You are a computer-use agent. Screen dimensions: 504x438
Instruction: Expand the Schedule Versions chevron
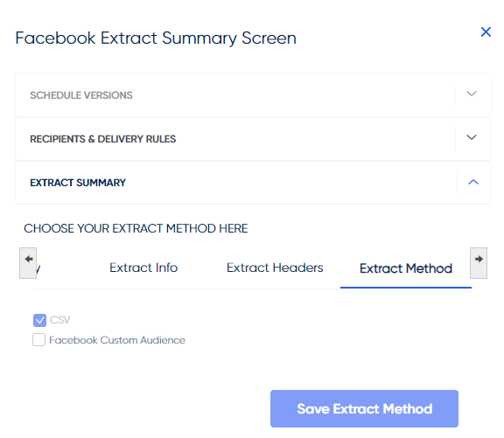coord(472,94)
